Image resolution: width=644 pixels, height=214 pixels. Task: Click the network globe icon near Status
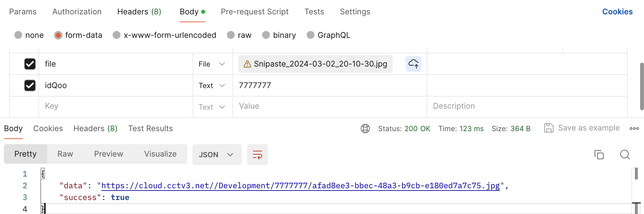pyautogui.click(x=365, y=129)
